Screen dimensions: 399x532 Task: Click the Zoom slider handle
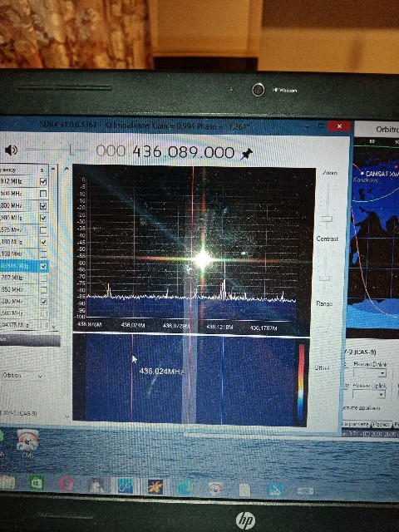point(327,219)
